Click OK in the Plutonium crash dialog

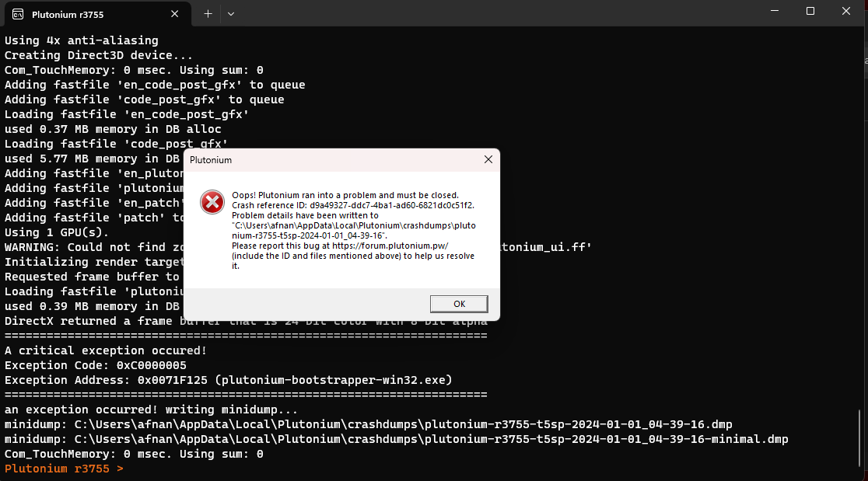(x=459, y=304)
